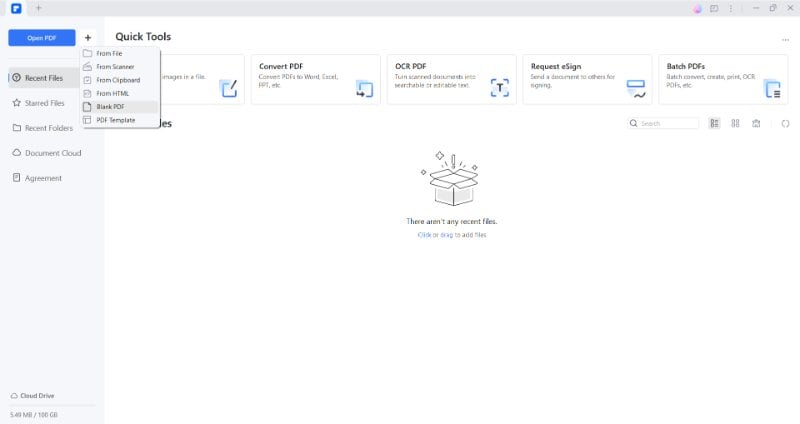
Task: Open Agreement section in sidebar
Action: (x=43, y=178)
